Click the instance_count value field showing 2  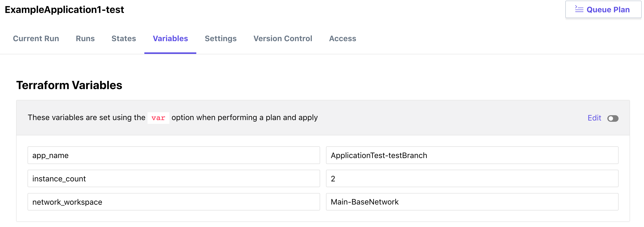(x=472, y=179)
